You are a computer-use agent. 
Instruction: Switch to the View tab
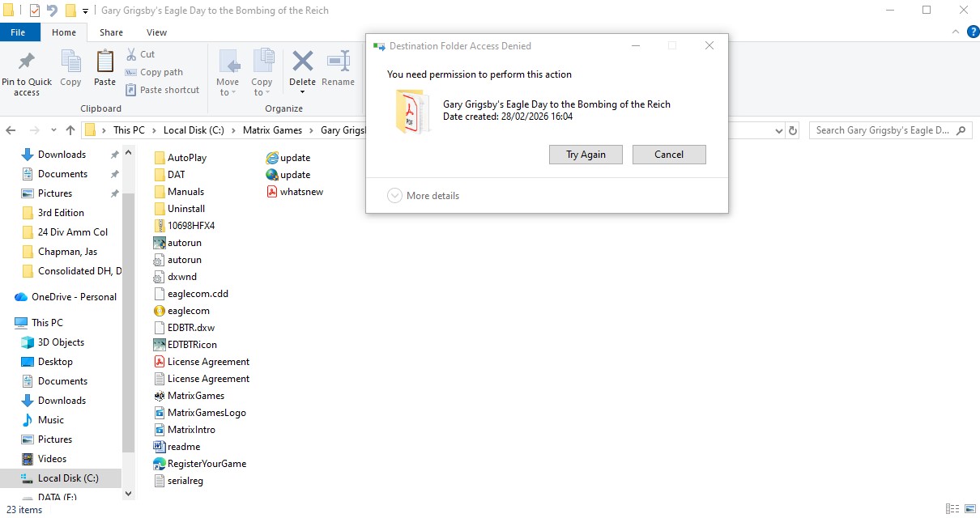tap(156, 32)
